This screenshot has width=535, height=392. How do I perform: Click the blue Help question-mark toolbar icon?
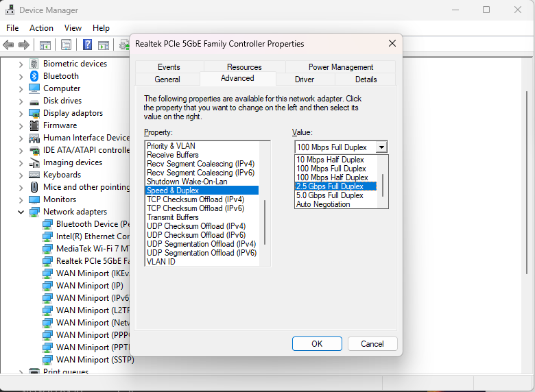tap(88, 45)
